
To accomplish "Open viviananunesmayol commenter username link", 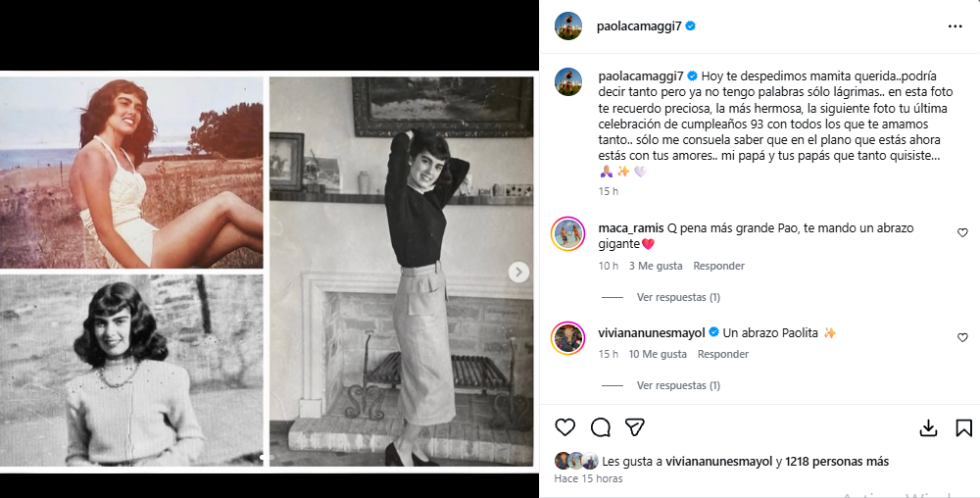I will coord(653,333).
